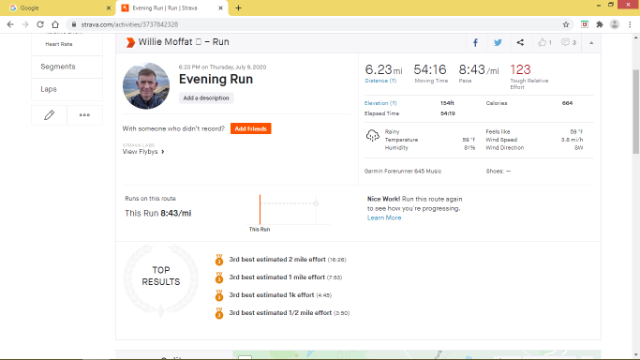The height and width of the screenshot is (360, 640).
Task: Switch to the Google tab
Action: click(x=57, y=8)
